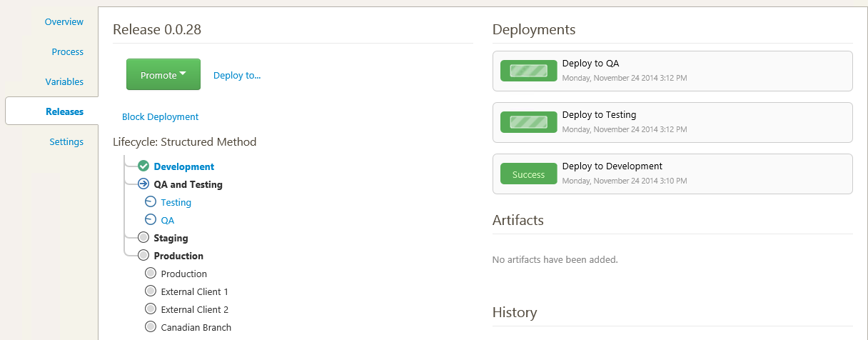Open the Process tab in sidebar
Viewport: 868px width, 340px height.
point(67,52)
